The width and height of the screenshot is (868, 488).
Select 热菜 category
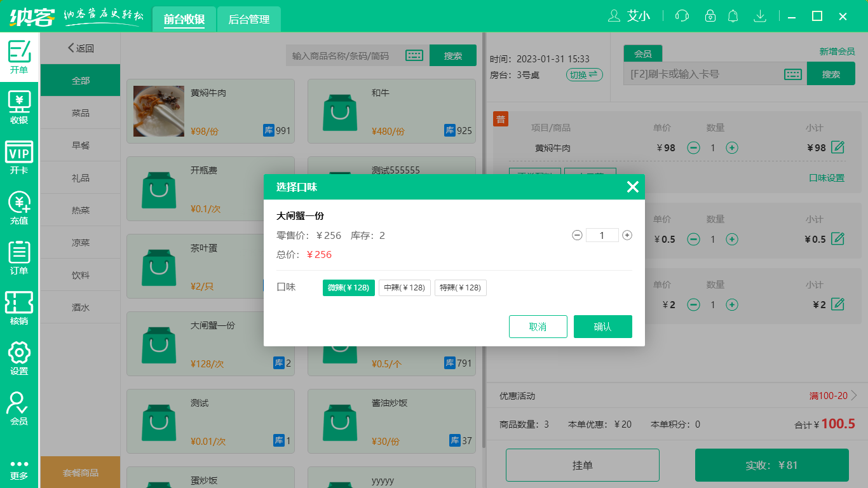pos(81,210)
